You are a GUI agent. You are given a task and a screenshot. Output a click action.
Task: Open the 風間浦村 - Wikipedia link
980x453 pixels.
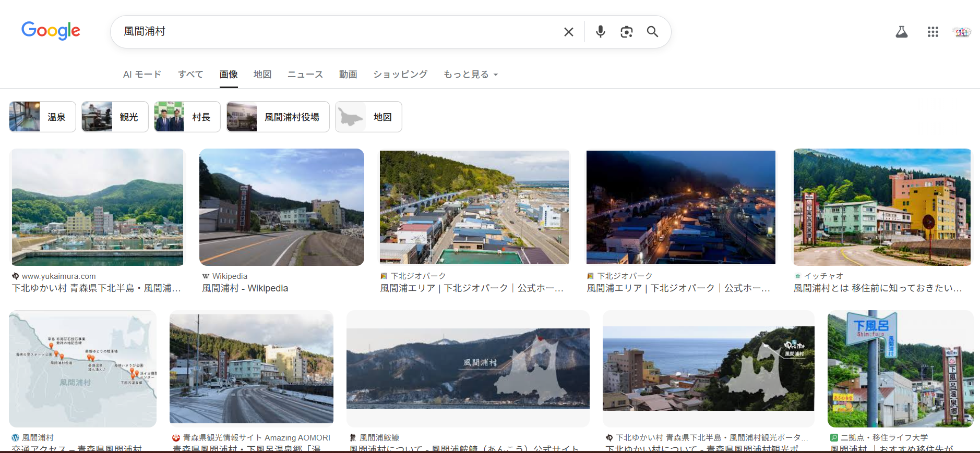[x=245, y=288]
